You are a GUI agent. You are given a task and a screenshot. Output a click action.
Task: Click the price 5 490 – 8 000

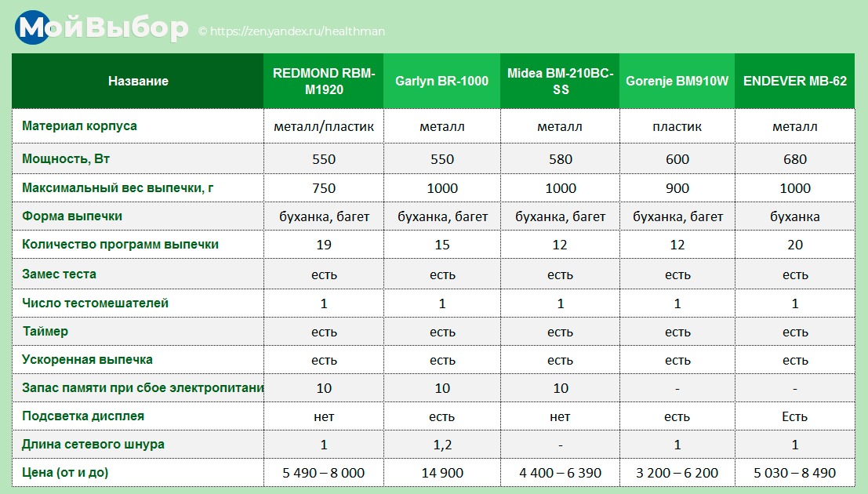pos(324,473)
